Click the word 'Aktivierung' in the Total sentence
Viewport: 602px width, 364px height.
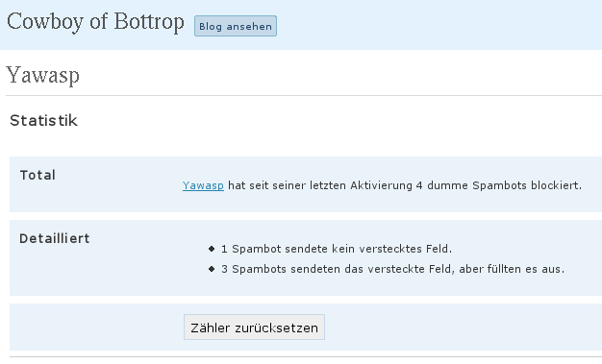click(x=381, y=185)
